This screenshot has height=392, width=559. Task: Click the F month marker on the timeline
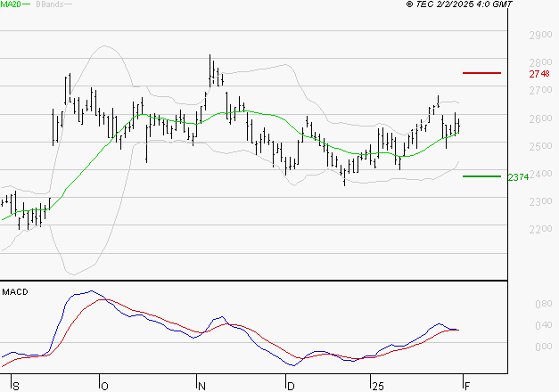[x=467, y=387]
